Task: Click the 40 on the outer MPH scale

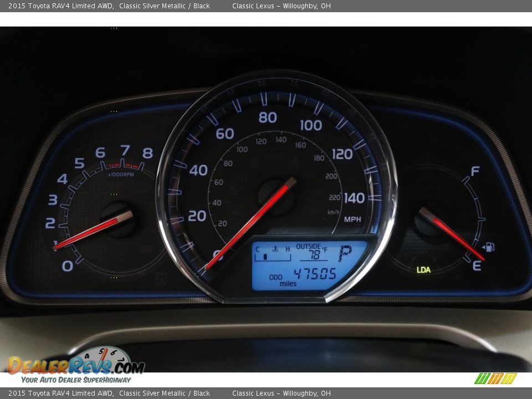Action: (x=198, y=170)
